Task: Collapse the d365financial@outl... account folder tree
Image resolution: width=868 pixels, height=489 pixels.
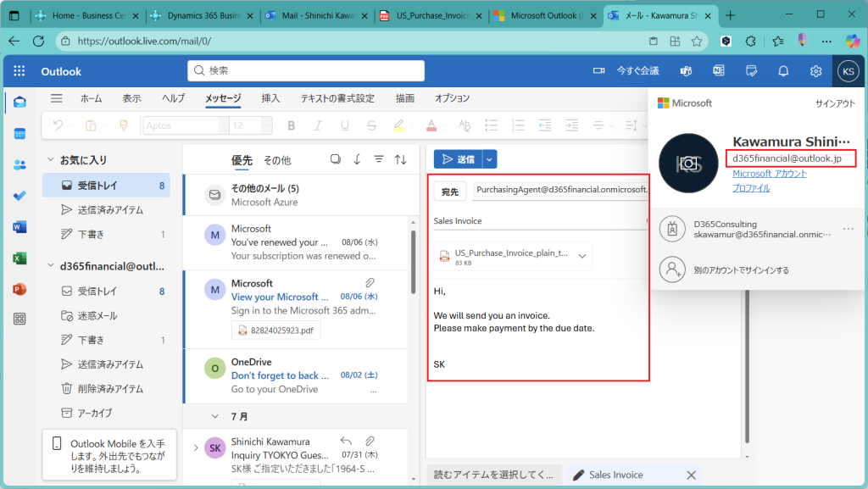Action: 50,266
